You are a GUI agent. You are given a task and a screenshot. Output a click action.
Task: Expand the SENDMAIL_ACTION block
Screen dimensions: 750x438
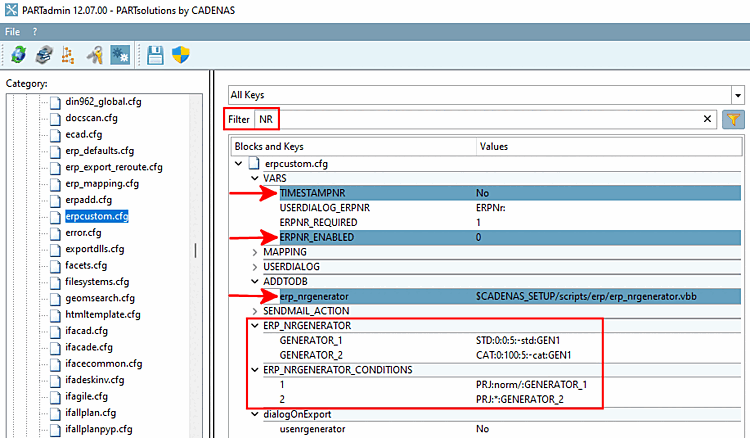coord(254,311)
